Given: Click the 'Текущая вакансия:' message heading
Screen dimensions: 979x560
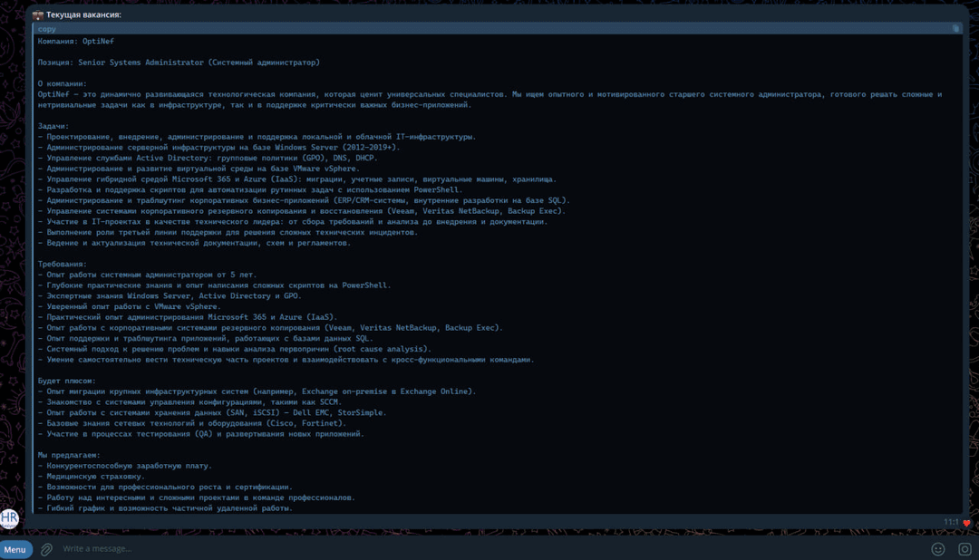Looking at the screenshot, I should 83,15.
